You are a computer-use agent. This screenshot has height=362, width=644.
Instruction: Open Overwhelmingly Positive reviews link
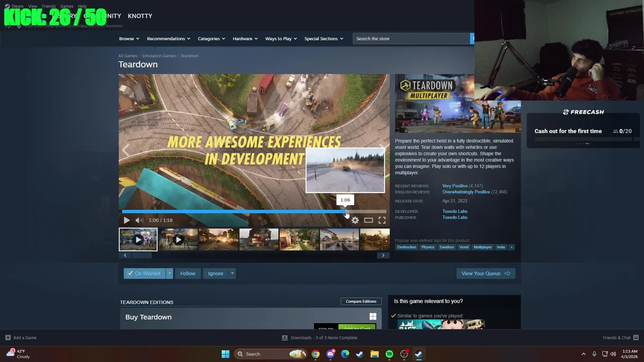pyautogui.click(x=466, y=192)
